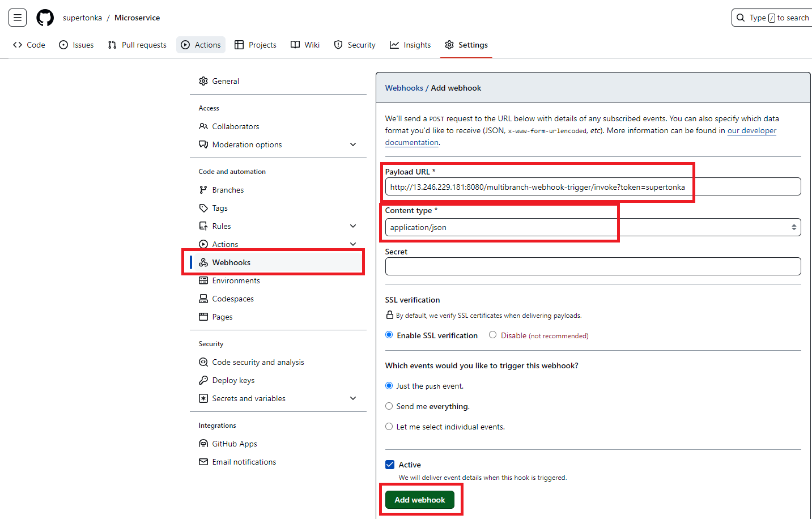Click the Deploy keys key icon
812x519 pixels.
tap(203, 380)
